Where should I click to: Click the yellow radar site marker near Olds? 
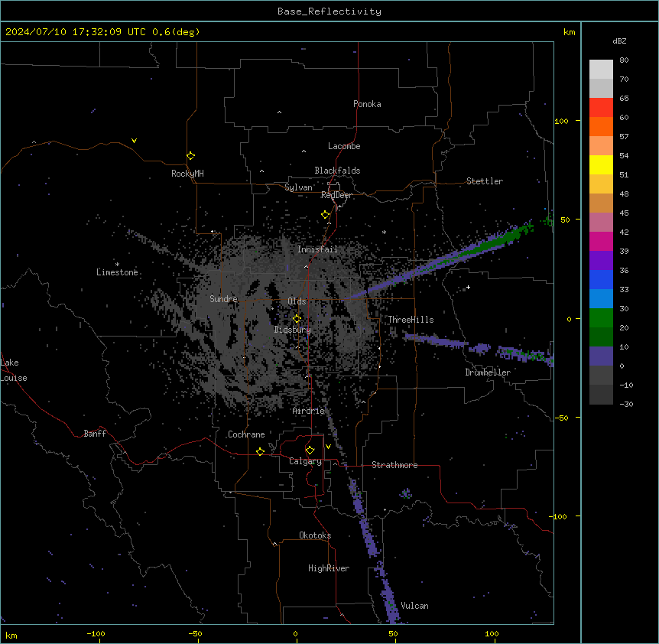297,319
